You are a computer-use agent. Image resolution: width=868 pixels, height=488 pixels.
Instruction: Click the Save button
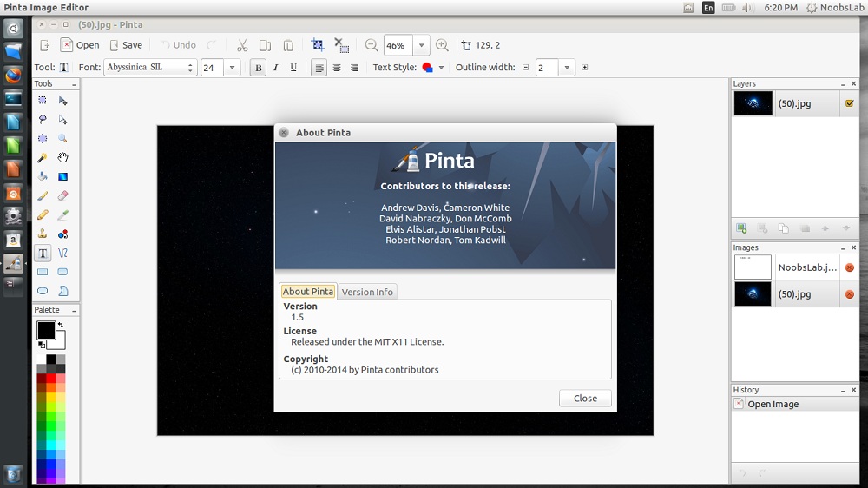pyautogui.click(x=126, y=45)
